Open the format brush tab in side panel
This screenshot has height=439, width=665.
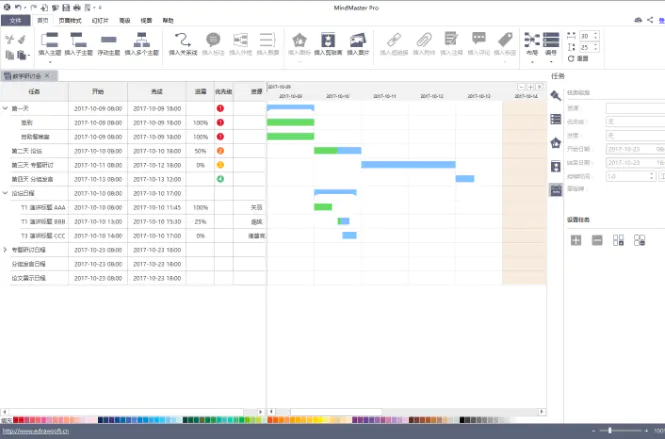[x=556, y=95]
